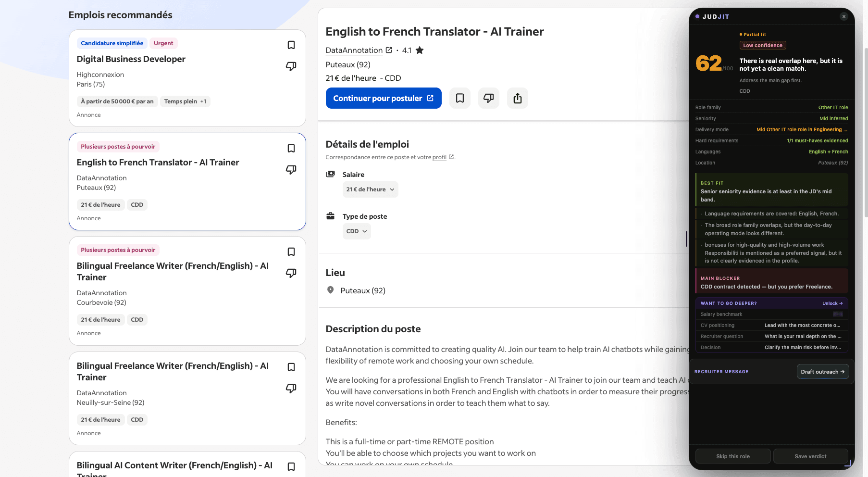This screenshot has width=868, height=477.
Task: Click the Hard requirements row
Action: tap(771, 141)
